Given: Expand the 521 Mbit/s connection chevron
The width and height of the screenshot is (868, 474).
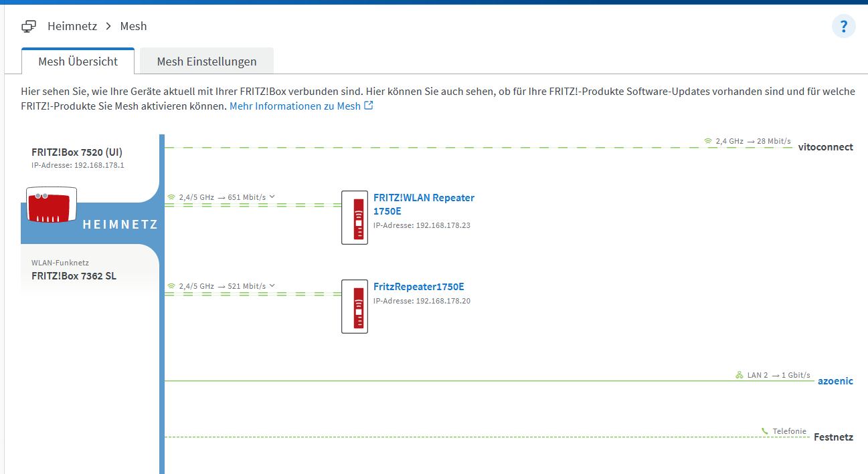Looking at the screenshot, I should coord(272,286).
